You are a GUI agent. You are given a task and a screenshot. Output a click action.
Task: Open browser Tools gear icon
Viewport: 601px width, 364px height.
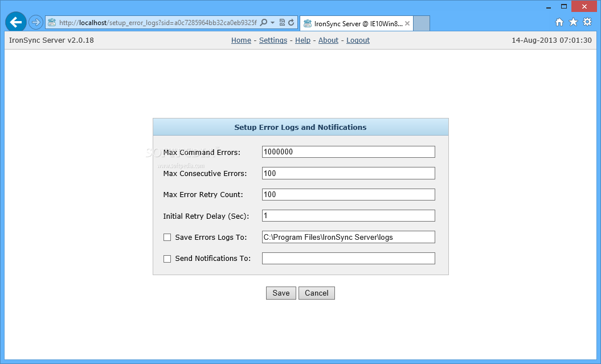[587, 22]
